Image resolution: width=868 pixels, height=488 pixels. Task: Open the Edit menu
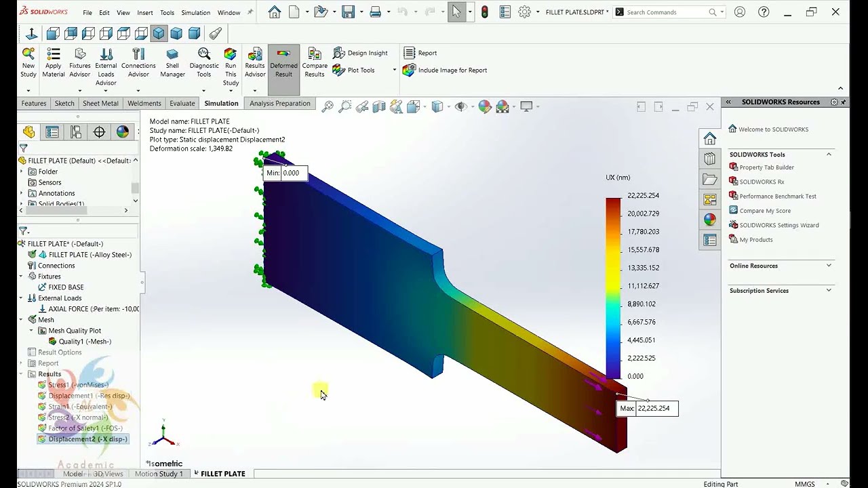104,12
